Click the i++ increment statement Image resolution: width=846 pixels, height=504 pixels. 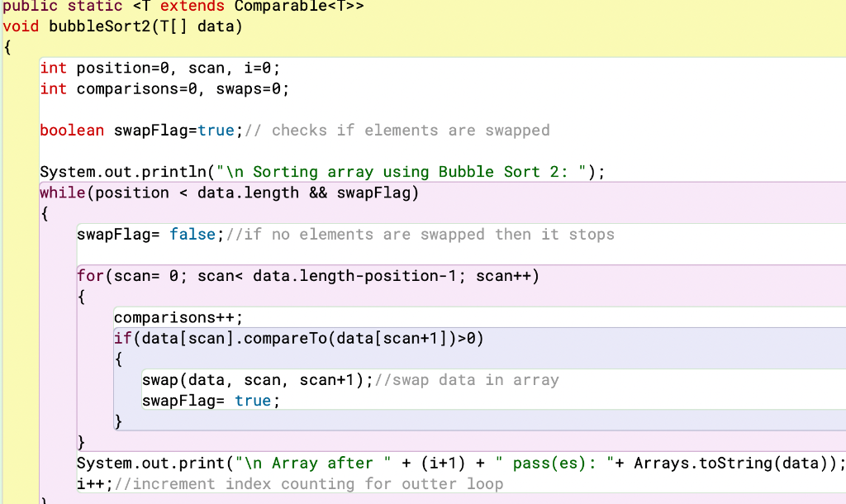[x=86, y=483]
